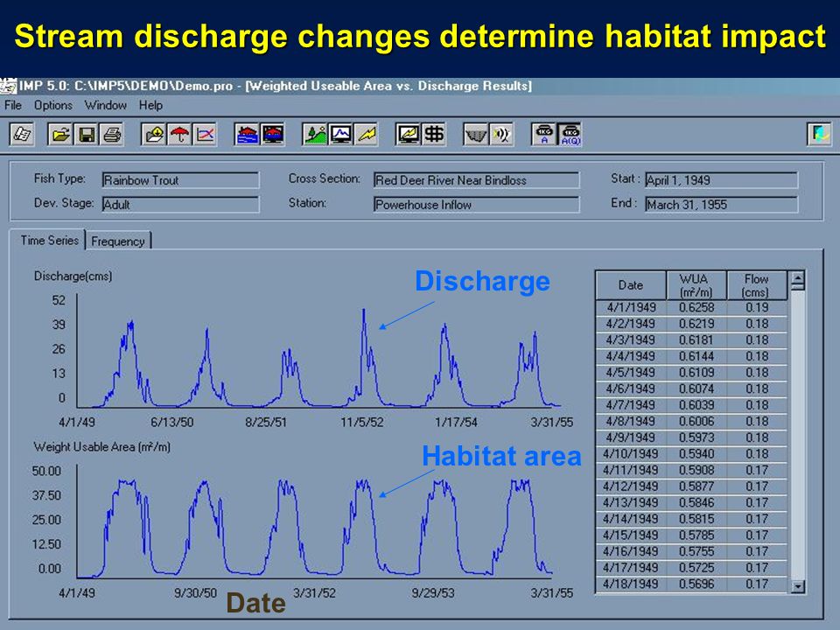Select the WUA value 0.6144

(x=696, y=356)
